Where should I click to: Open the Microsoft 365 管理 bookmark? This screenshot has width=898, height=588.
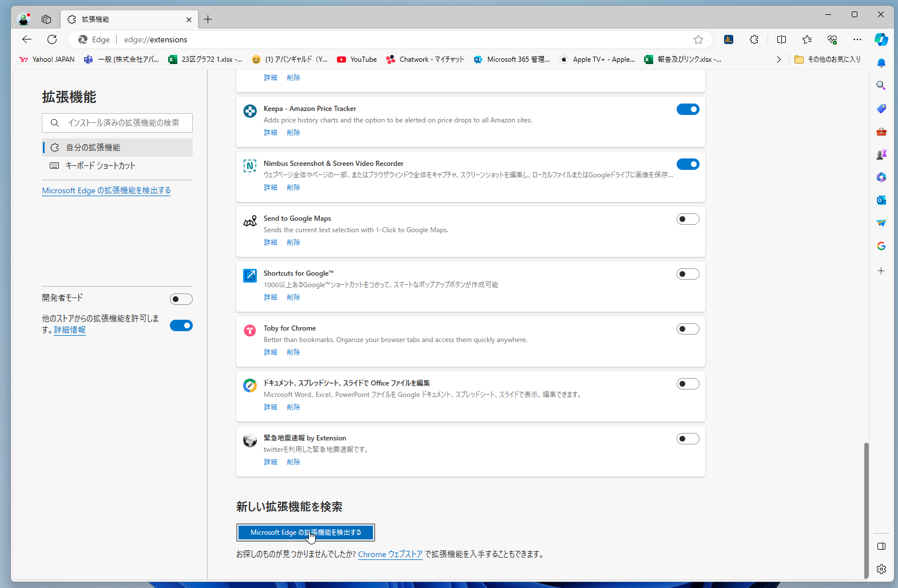point(511,59)
